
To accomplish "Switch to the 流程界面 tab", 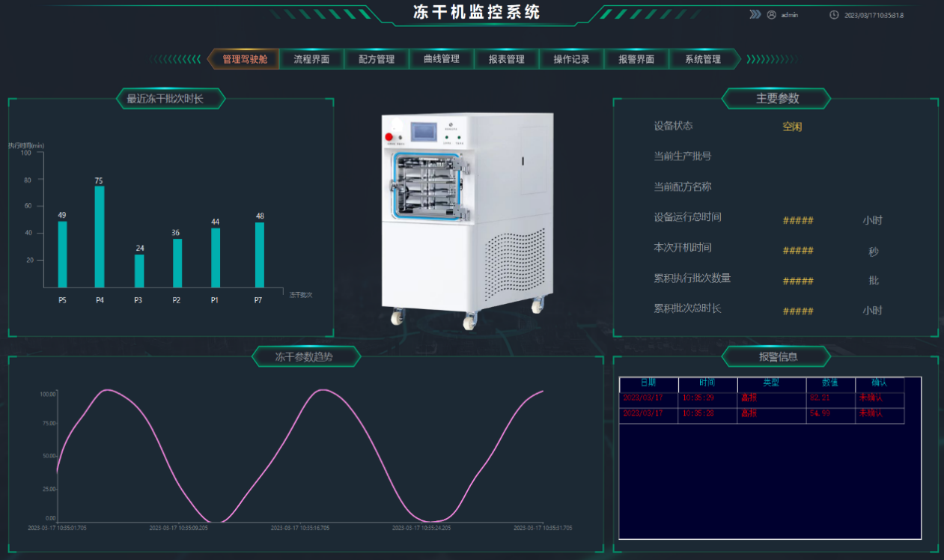I will coord(311,59).
